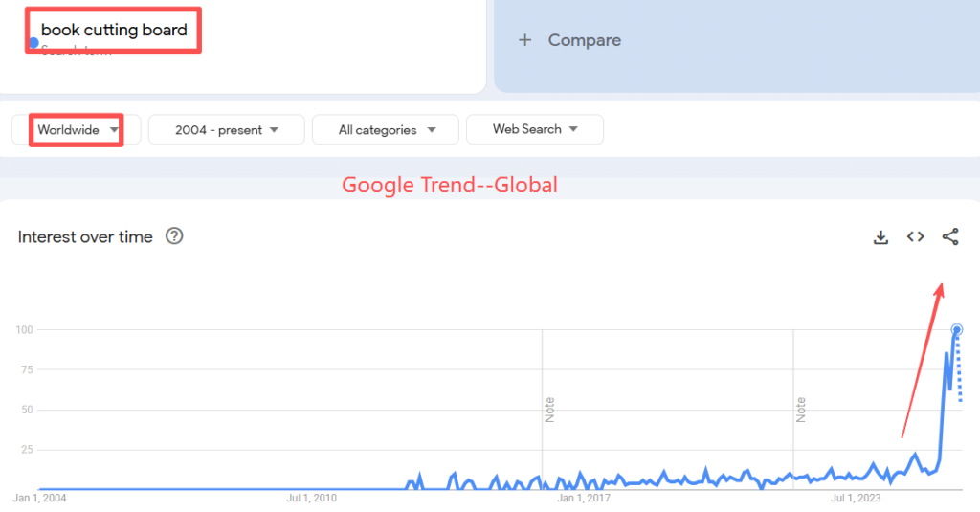
Task: Open the 2004 - present time range dropdown
Action: click(x=226, y=130)
